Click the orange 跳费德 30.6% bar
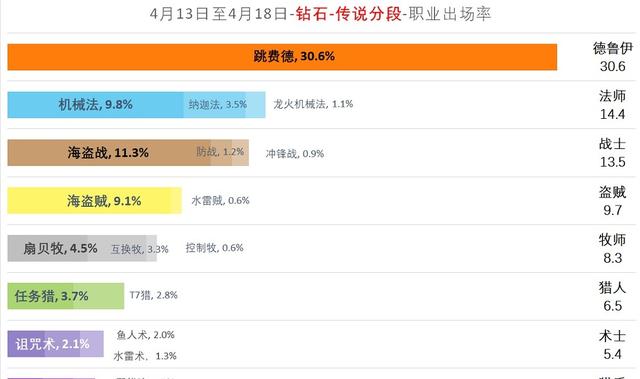The width and height of the screenshot is (640, 379). (282, 57)
